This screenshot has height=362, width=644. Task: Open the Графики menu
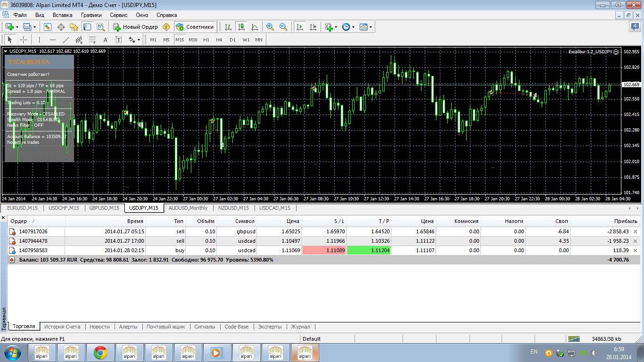[x=91, y=15]
